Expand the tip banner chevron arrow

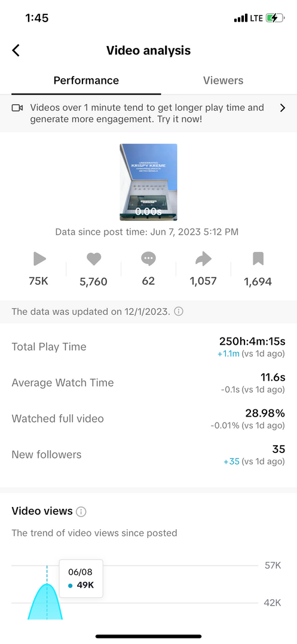click(x=282, y=108)
